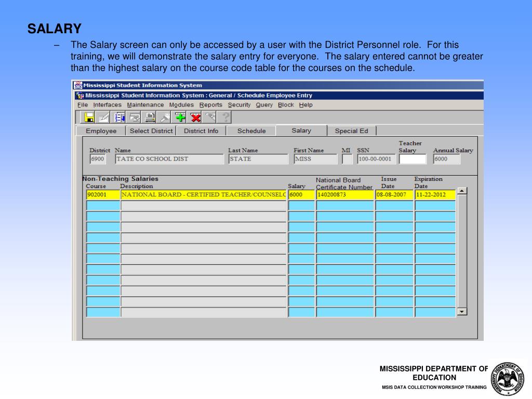Switch to the Schedule tab
The width and height of the screenshot is (532, 399).
pos(251,131)
